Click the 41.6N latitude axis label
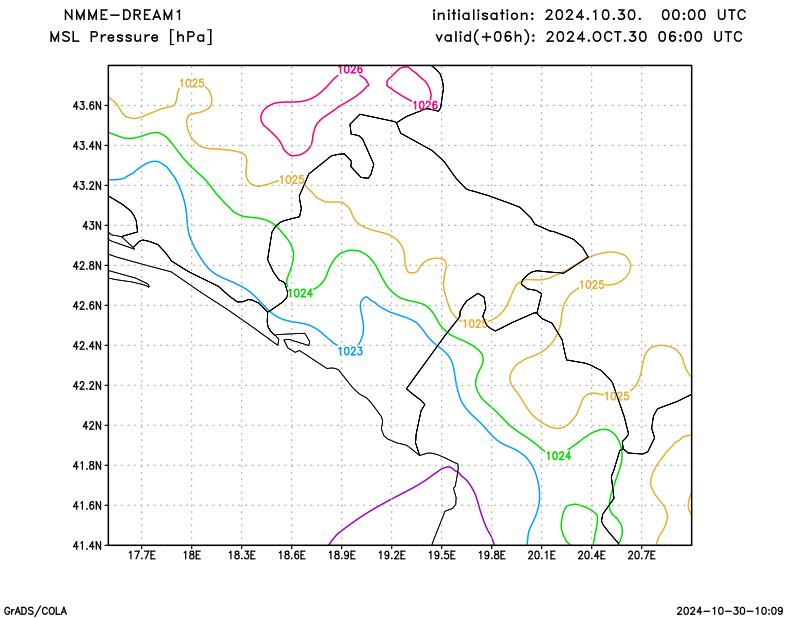Screen dimensions: 800x618 pos(87,506)
